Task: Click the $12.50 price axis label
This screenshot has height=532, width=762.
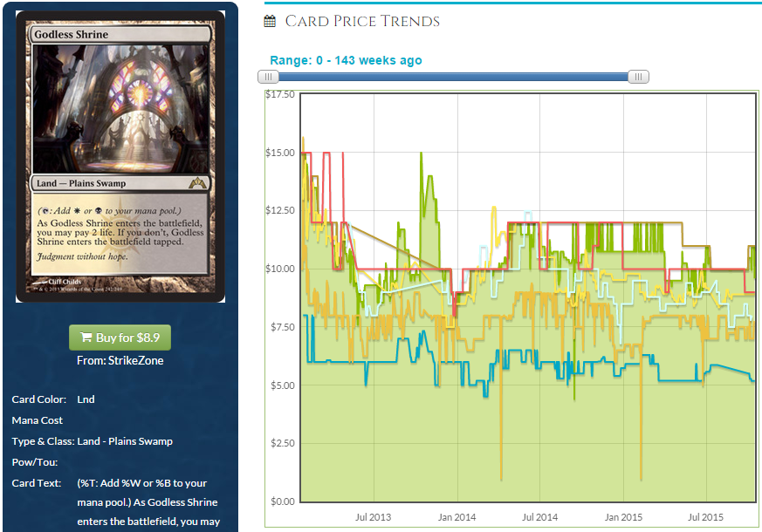Action: (280, 210)
